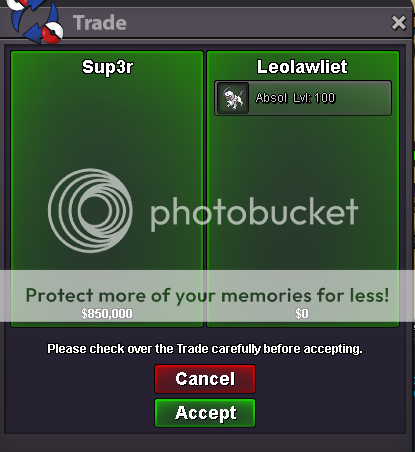Image resolution: width=415 pixels, height=452 pixels.
Task: Cancel the trade
Action: tap(205, 379)
